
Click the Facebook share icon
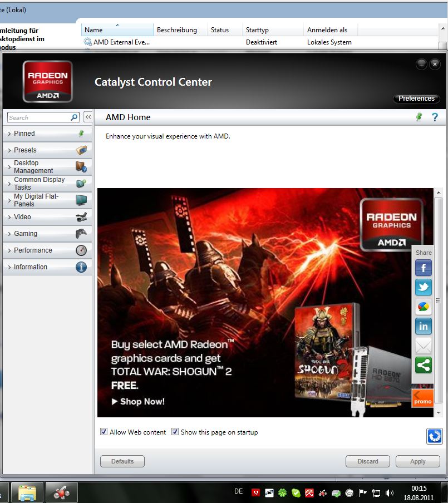pyautogui.click(x=424, y=268)
